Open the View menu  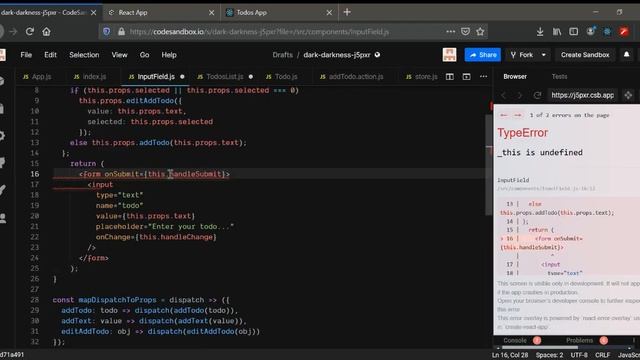(120, 55)
